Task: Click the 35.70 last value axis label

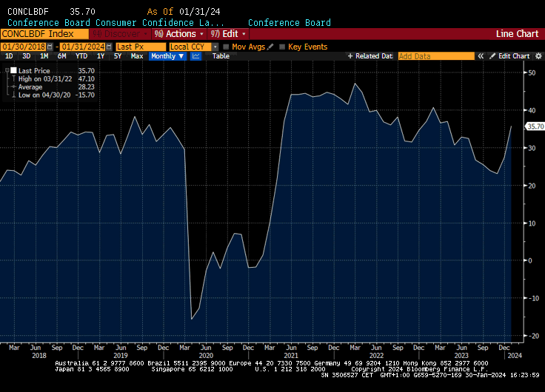Action: (535, 126)
